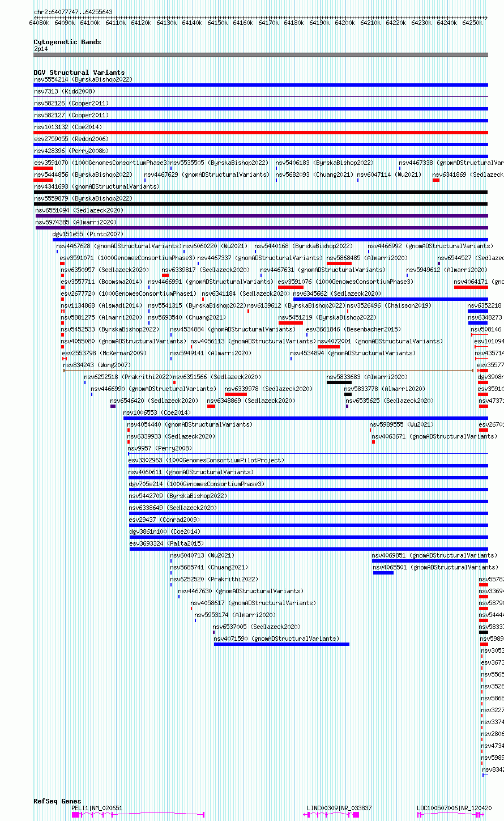Select the nsv7313 (Kidd2008) label
Image resolution: width=504 pixels, height=821 pixels.
click(x=65, y=91)
